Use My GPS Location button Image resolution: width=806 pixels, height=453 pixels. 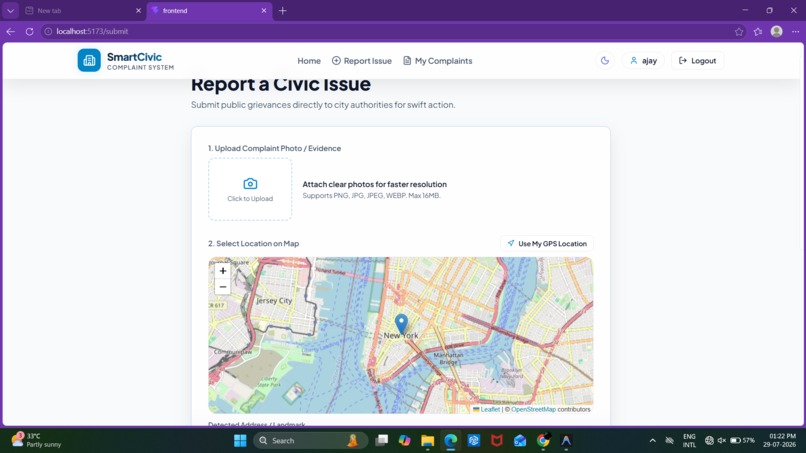point(547,243)
